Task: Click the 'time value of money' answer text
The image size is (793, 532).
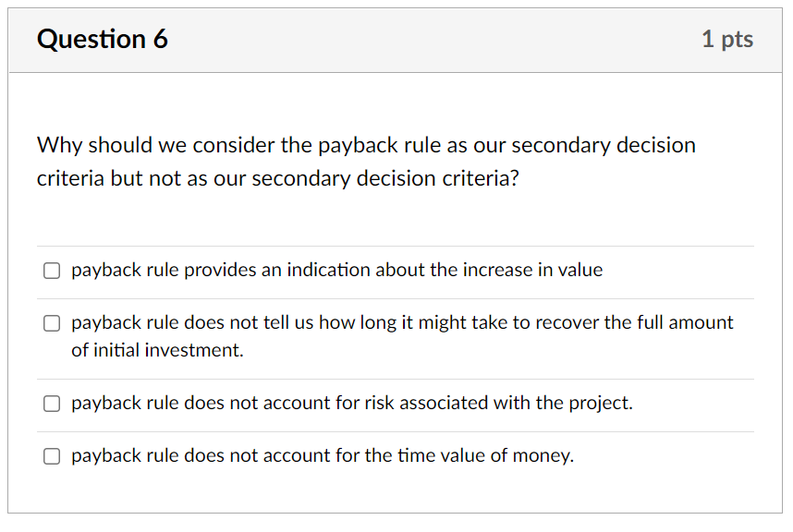Action: 322,455
